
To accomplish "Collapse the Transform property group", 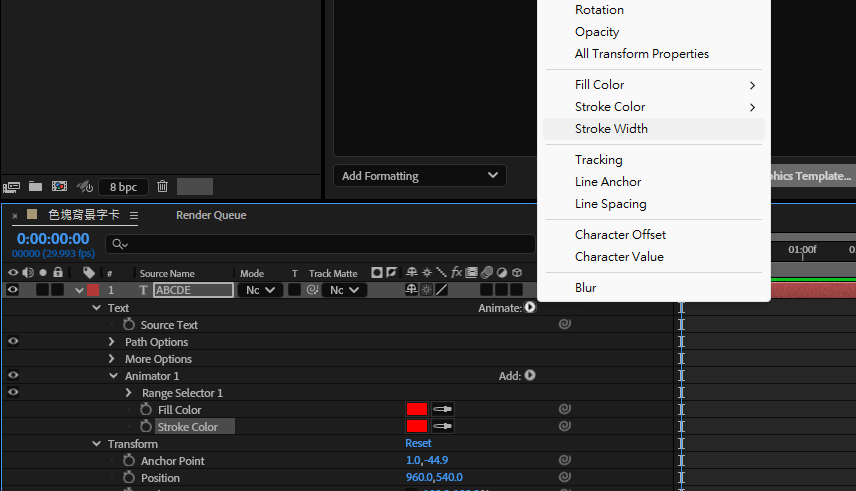I will (96, 444).
